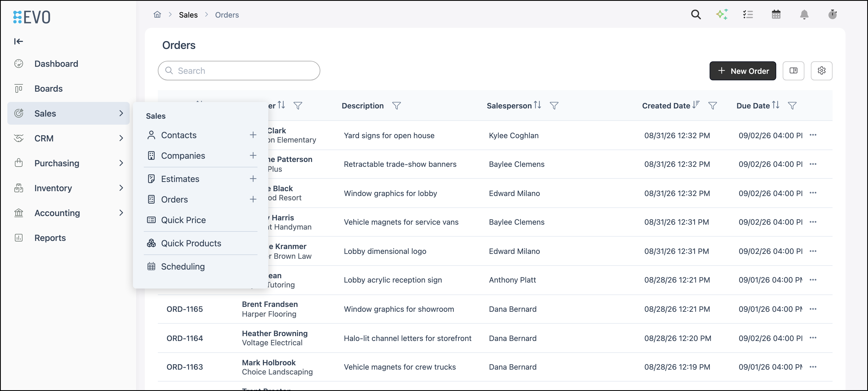Add new company with plus icon

tap(253, 155)
